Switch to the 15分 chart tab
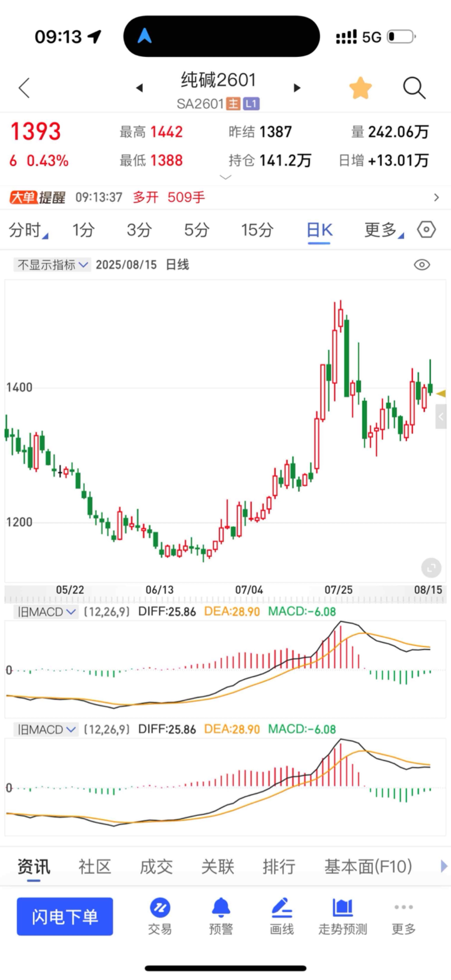This screenshot has height=980, width=451. tap(257, 230)
